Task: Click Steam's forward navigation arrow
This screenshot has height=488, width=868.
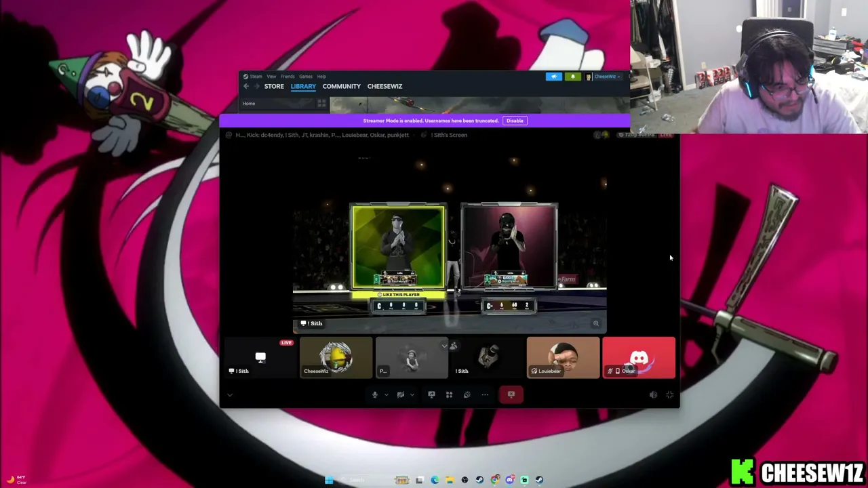Action: (256, 86)
